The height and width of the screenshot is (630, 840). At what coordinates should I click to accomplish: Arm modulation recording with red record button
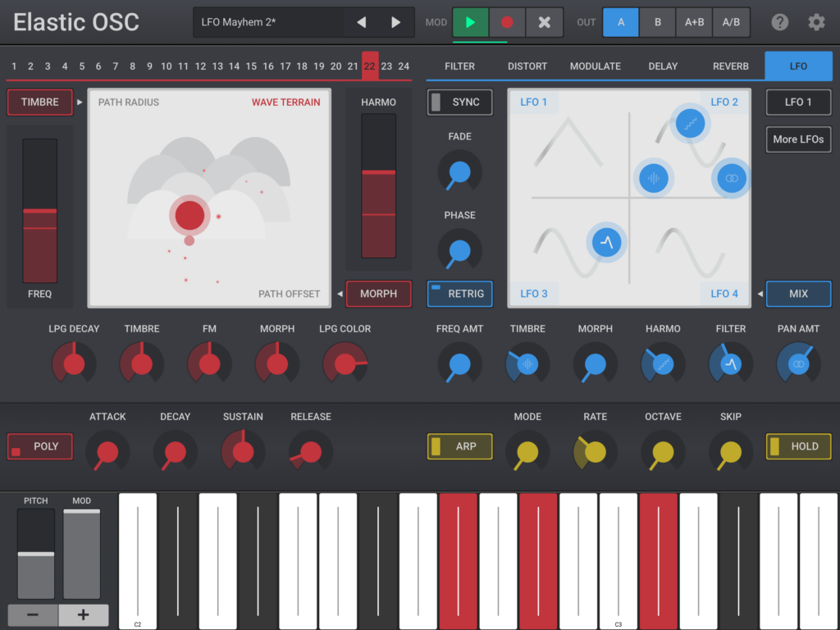(x=507, y=22)
